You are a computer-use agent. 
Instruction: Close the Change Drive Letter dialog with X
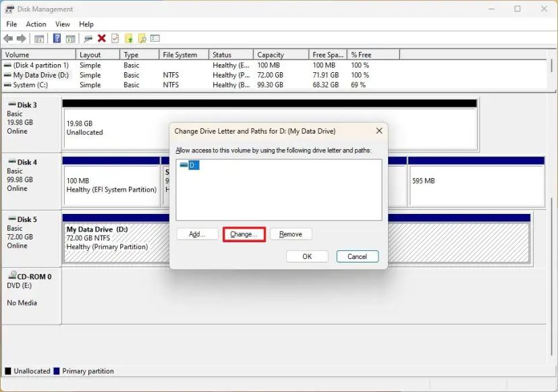[379, 131]
